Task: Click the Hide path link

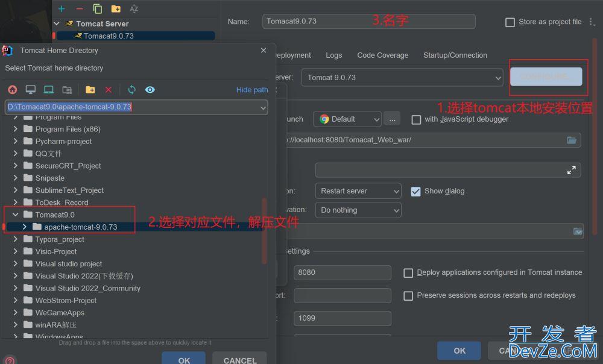Action: (x=252, y=90)
